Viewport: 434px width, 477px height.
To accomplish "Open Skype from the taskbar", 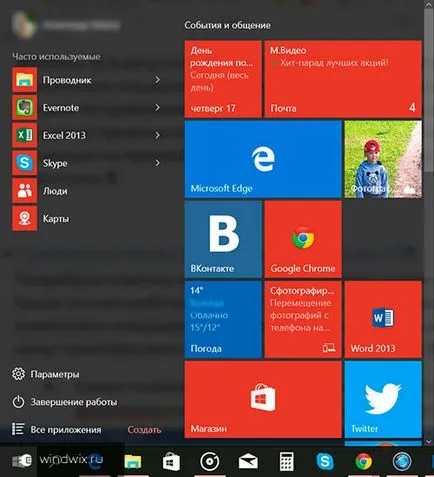I will 325,462.
